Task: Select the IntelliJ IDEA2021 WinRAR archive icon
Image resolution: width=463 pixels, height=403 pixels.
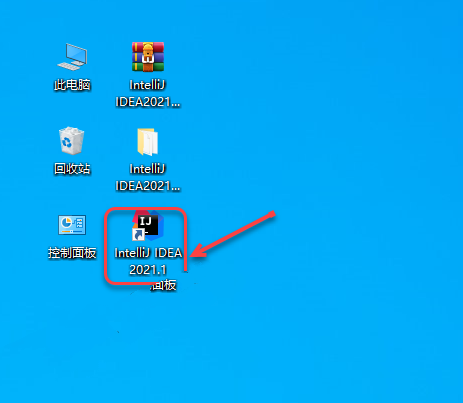Action: coord(148,57)
